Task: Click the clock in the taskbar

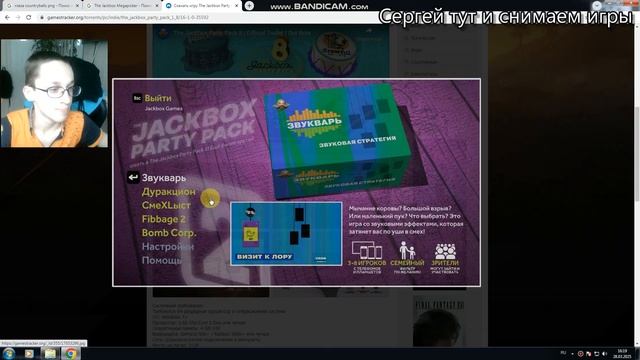Action: 622,353
